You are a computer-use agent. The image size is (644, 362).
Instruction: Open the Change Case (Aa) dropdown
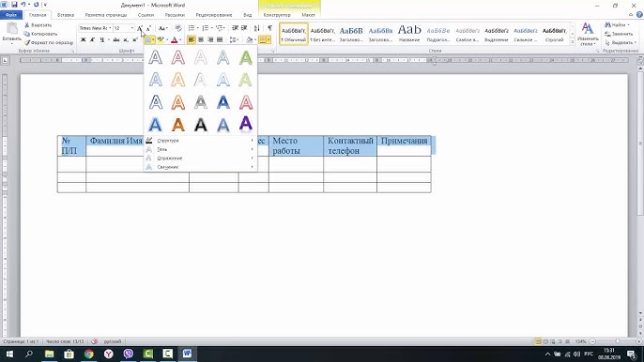coord(163,28)
